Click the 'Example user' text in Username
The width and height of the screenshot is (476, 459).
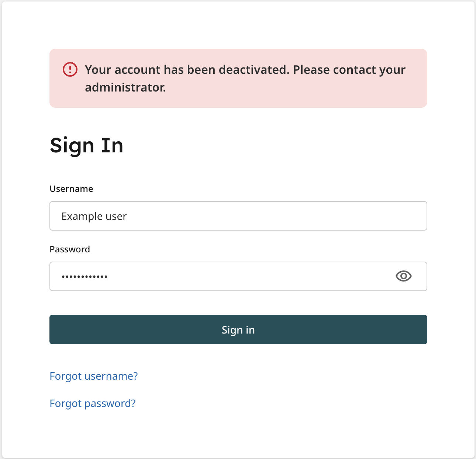(94, 216)
